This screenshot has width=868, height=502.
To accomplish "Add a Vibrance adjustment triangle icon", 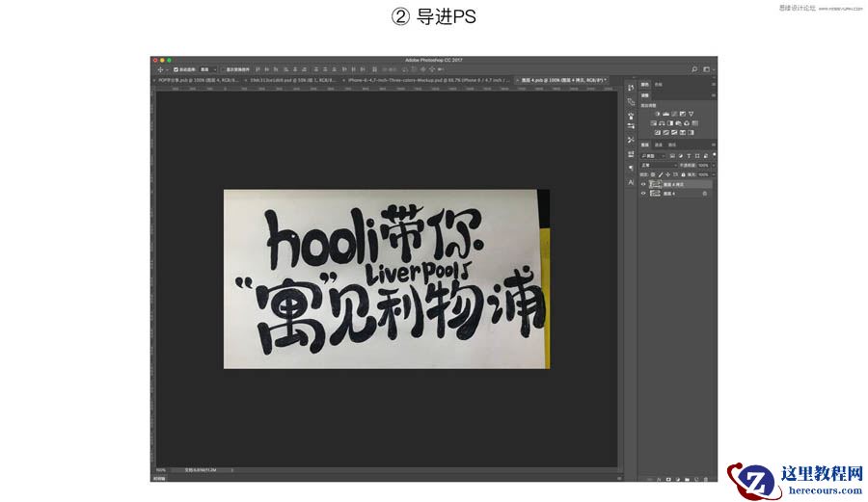I will [691, 114].
